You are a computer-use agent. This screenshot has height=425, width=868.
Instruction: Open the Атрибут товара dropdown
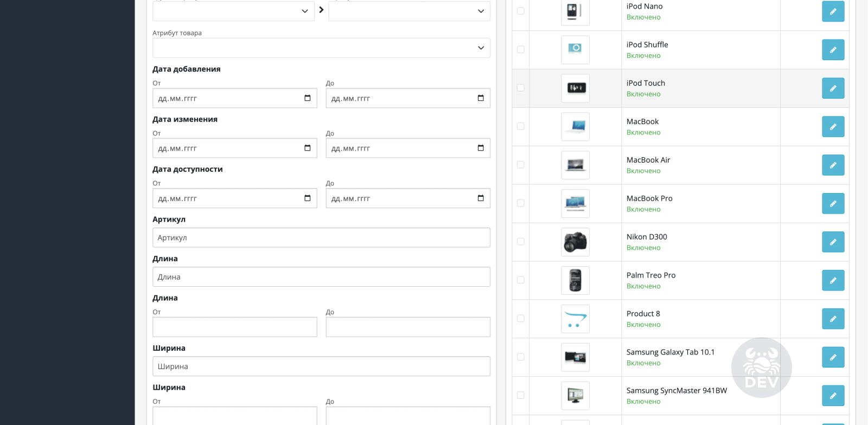[321, 48]
